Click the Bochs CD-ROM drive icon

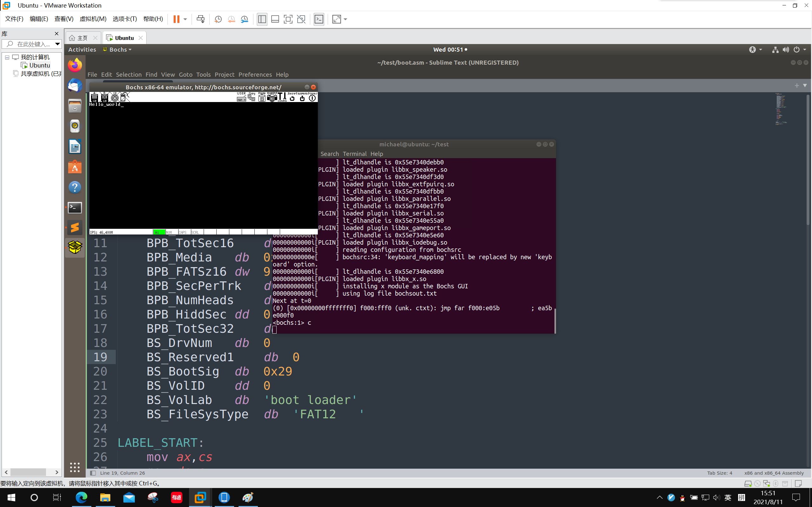[115, 97]
